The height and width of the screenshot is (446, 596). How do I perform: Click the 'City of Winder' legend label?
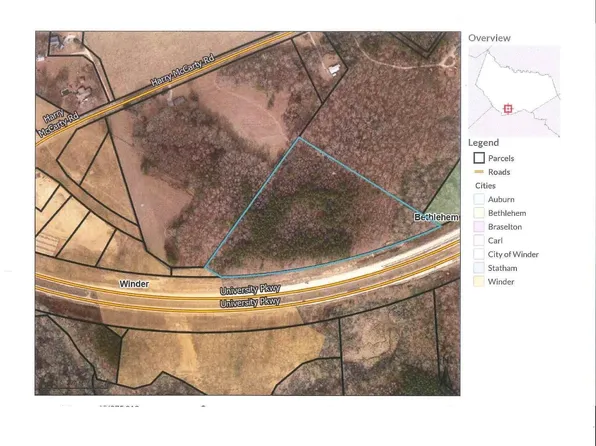point(513,254)
